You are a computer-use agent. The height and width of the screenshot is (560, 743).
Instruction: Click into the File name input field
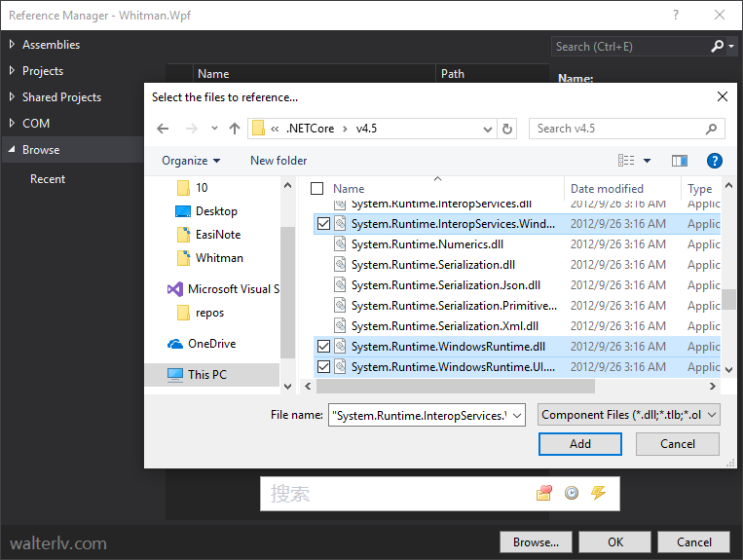pos(420,416)
